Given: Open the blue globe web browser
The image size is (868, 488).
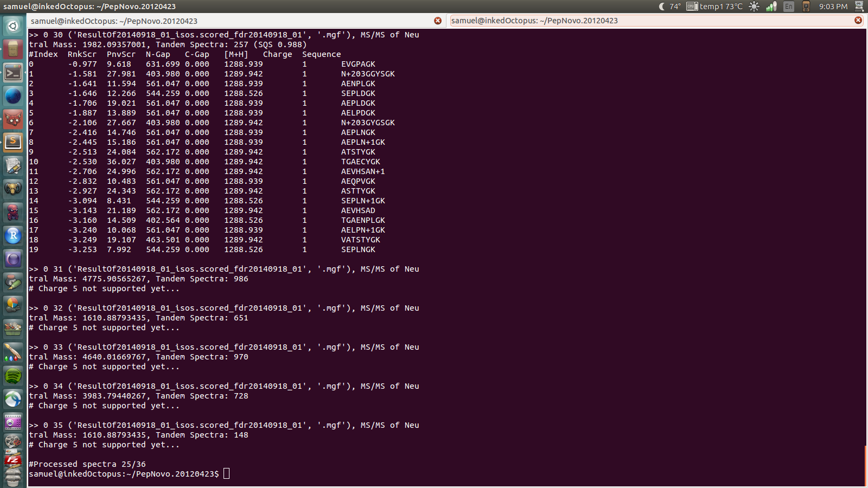Looking at the screenshot, I should point(13,95).
